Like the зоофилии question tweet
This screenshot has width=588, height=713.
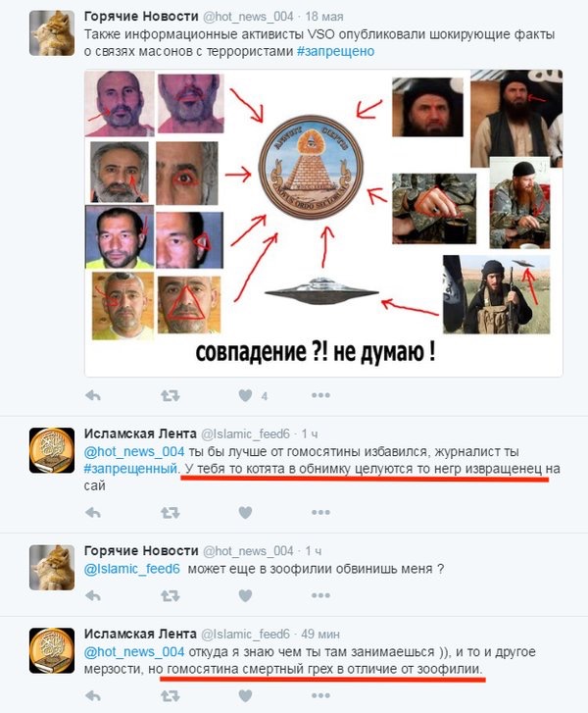(245, 595)
